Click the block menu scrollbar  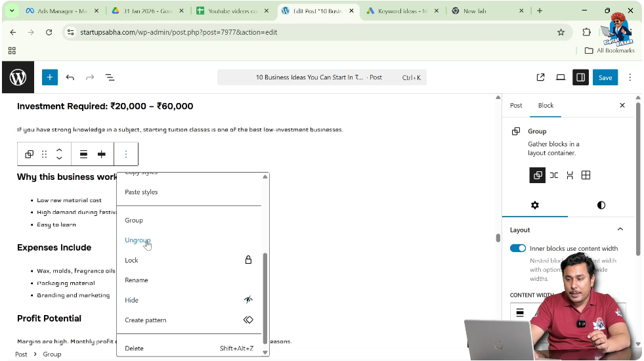click(x=265, y=298)
